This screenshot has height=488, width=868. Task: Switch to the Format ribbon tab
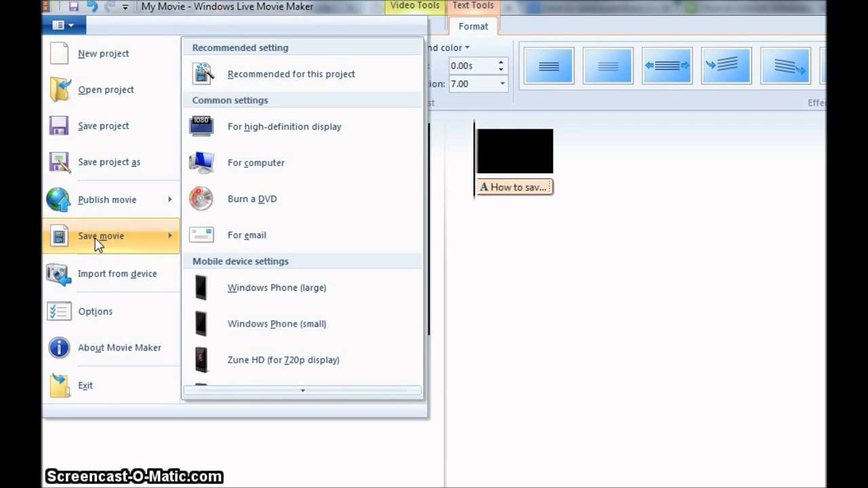(473, 26)
